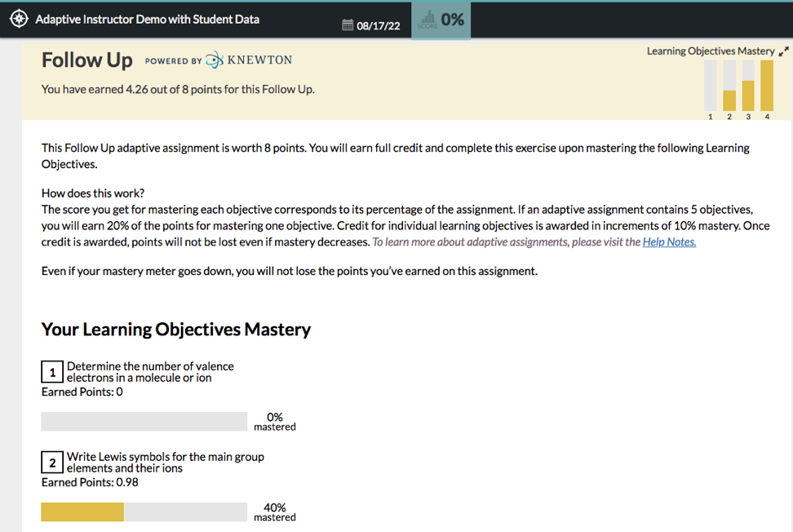Select mastery bar for objective 2
Screen dimensions: 793x532
729,86
